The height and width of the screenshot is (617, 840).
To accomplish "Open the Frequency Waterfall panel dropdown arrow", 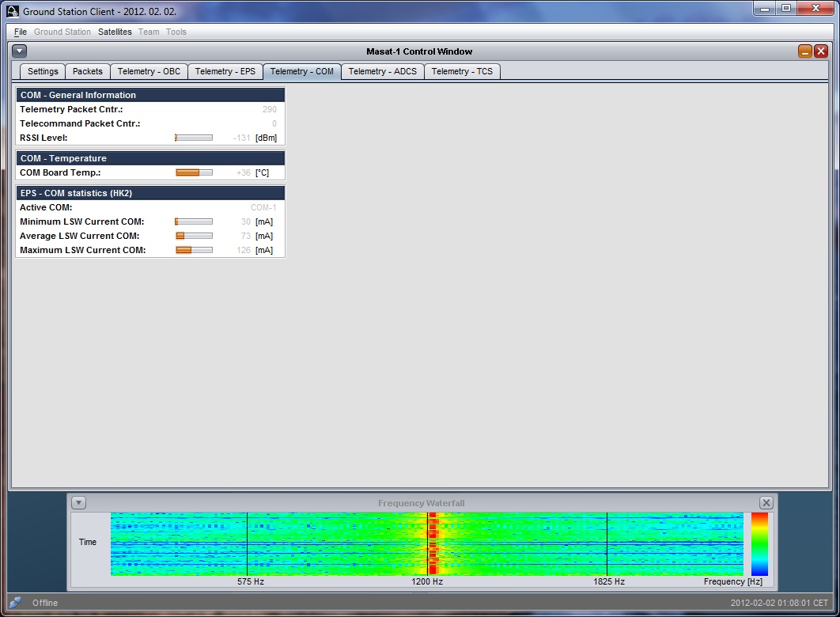I will [x=79, y=503].
